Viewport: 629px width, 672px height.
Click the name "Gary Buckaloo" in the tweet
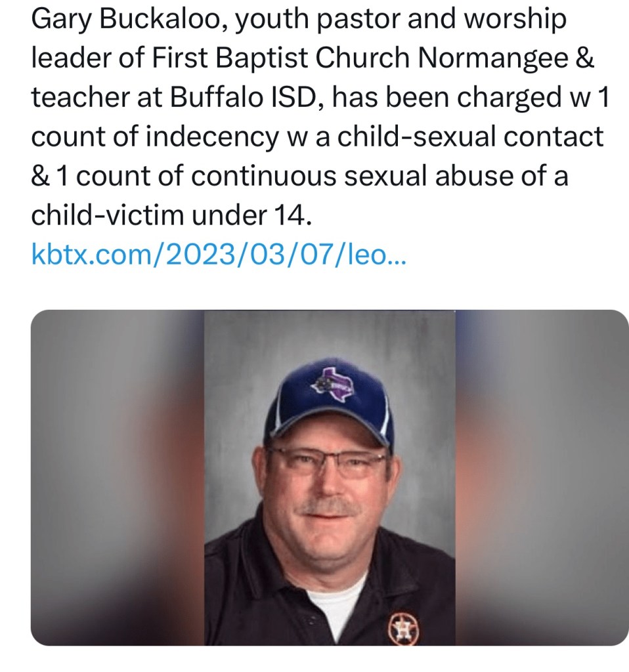coord(125,21)
